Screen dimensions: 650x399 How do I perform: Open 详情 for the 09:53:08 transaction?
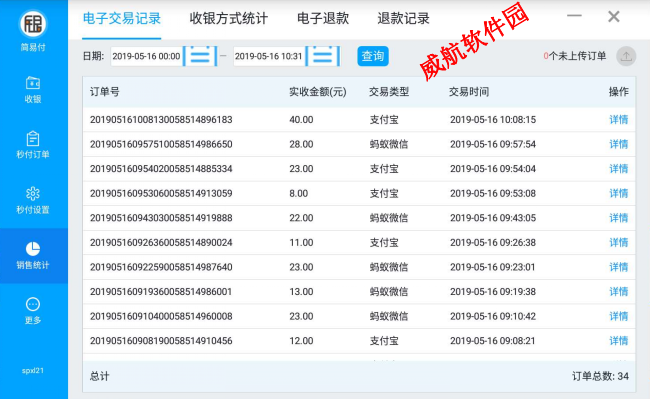click(618, 193)
